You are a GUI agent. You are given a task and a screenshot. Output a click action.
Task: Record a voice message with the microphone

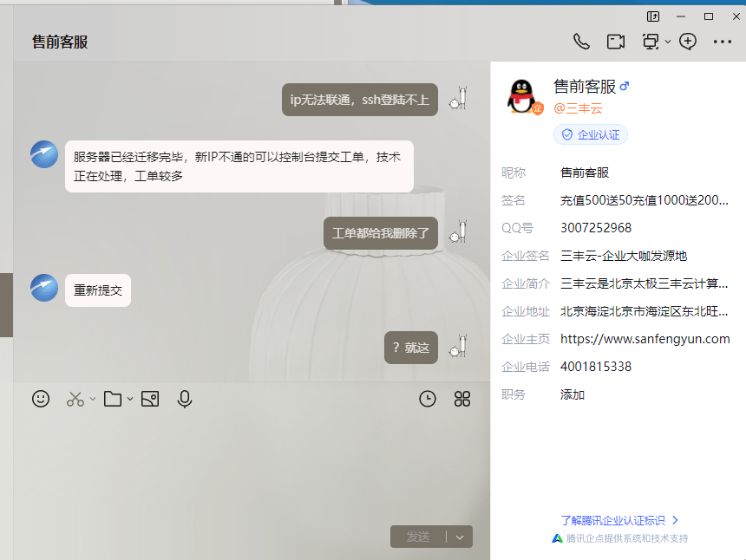click(x=184, y=399)
